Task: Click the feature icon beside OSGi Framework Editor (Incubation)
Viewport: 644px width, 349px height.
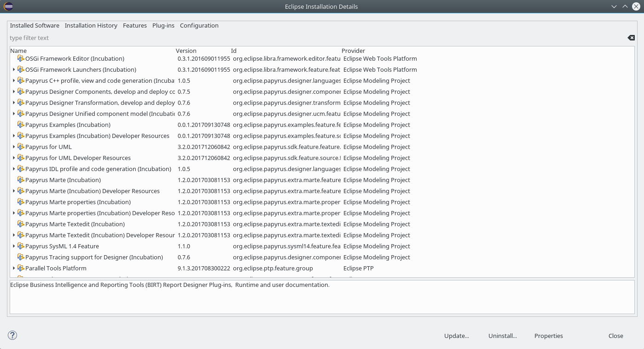Action: click(21, 58)
